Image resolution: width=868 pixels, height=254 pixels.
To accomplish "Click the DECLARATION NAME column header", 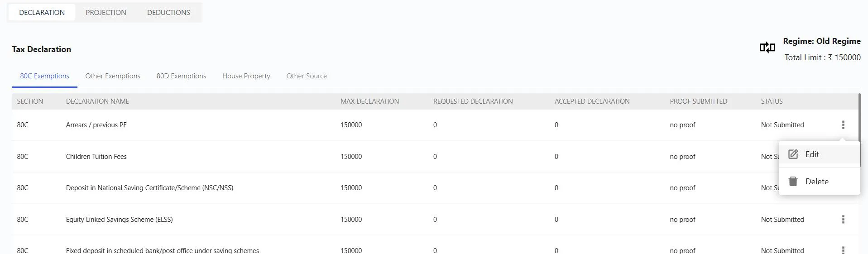I will 97,101.
